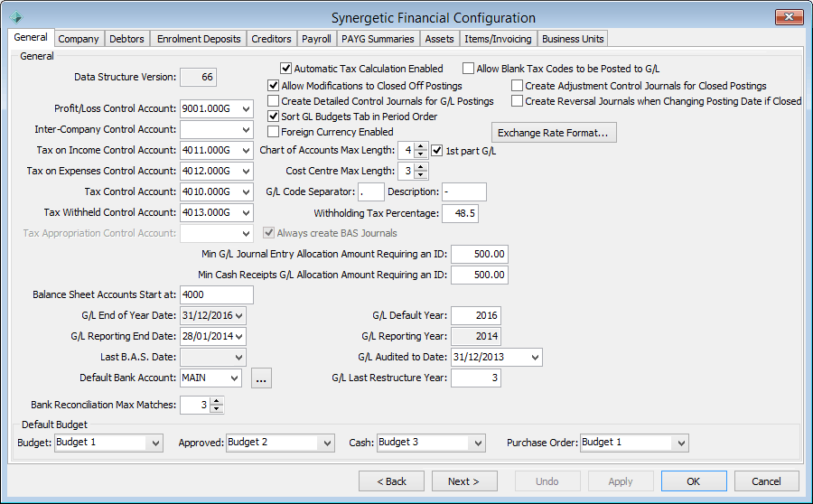Open Inter-Company Control Account dropdown

pyautogui.click(x=247, y=130)
